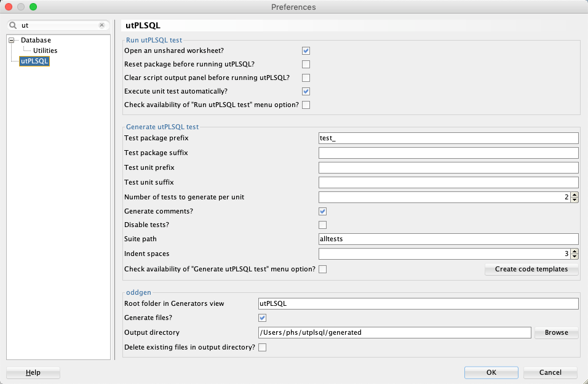
Task: Click the Create code templates button
Action: 531,269
